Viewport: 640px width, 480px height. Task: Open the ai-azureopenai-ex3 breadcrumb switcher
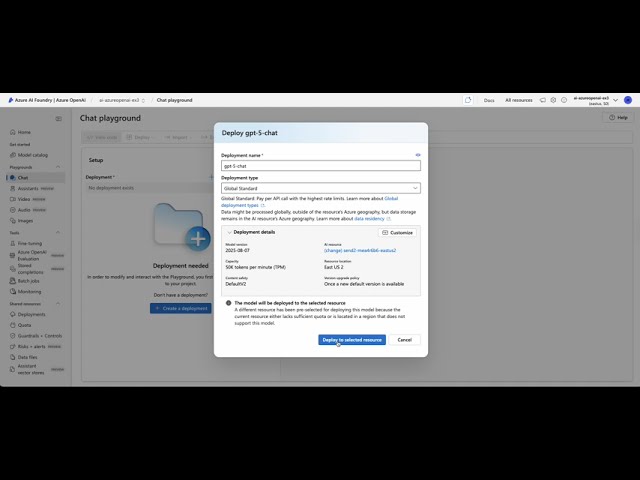(122, 100)
